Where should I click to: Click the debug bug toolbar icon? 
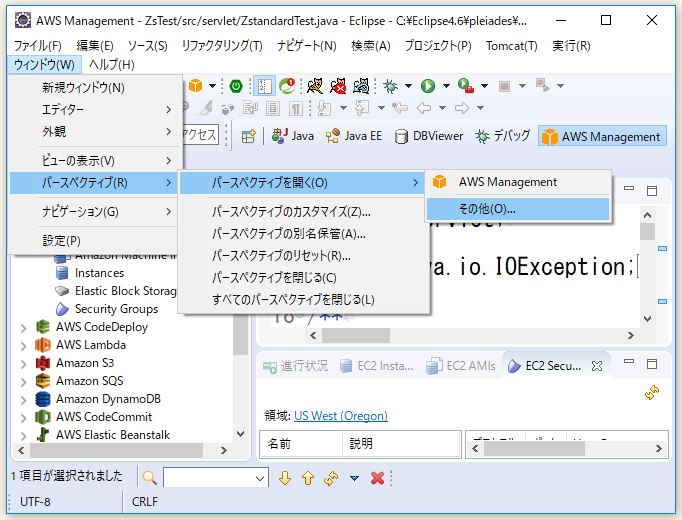390,86
